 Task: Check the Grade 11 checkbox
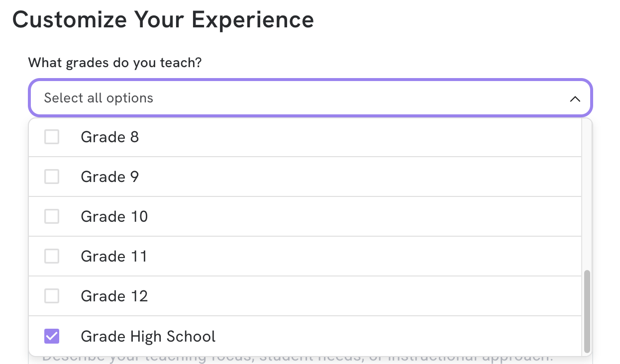point(52,256)
